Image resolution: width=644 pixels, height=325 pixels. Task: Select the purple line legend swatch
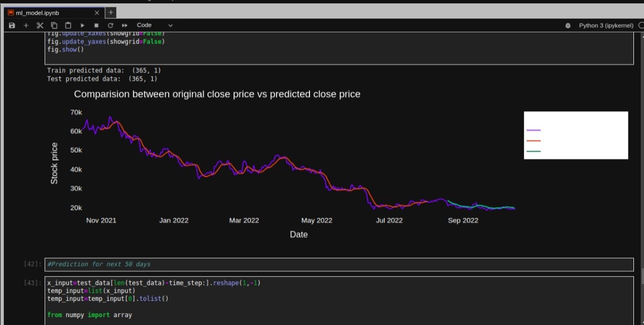pyautogui.click(x=533, y=130)
